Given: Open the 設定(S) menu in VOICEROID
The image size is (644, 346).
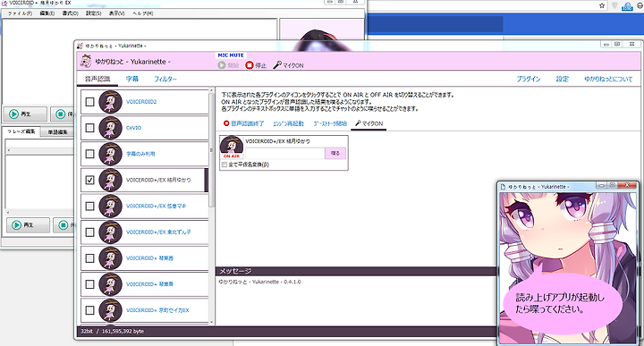Looking at the screenshot, I should pyautogui.click(x=93, y=13).
